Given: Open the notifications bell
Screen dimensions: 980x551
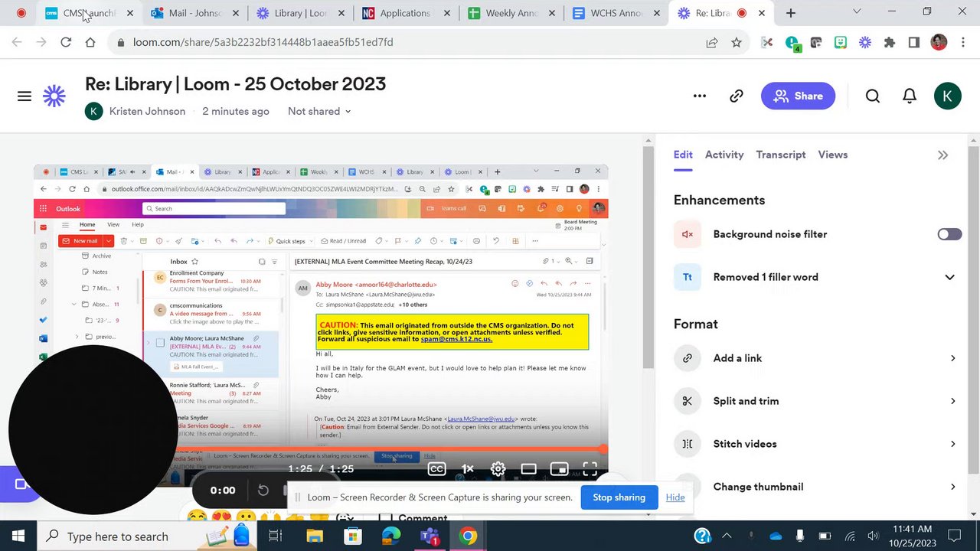Looking at the screenshot, I should click(x=910, y=96).
